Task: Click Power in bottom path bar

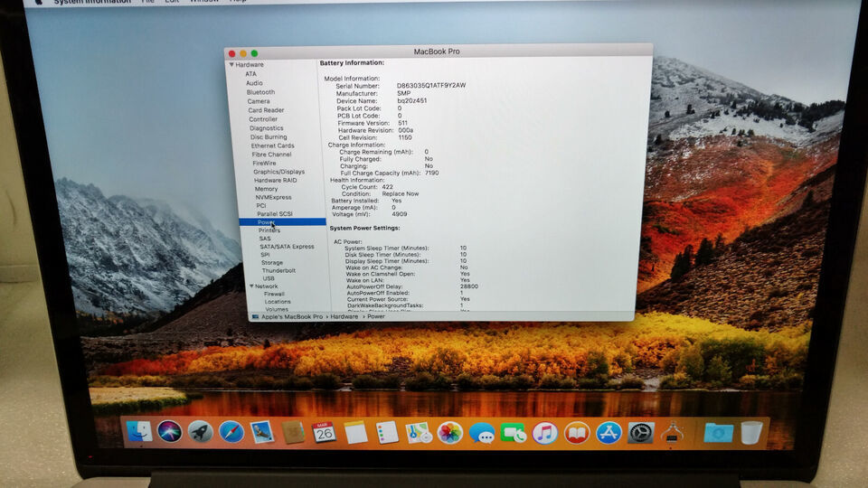Action: point(376,317)
